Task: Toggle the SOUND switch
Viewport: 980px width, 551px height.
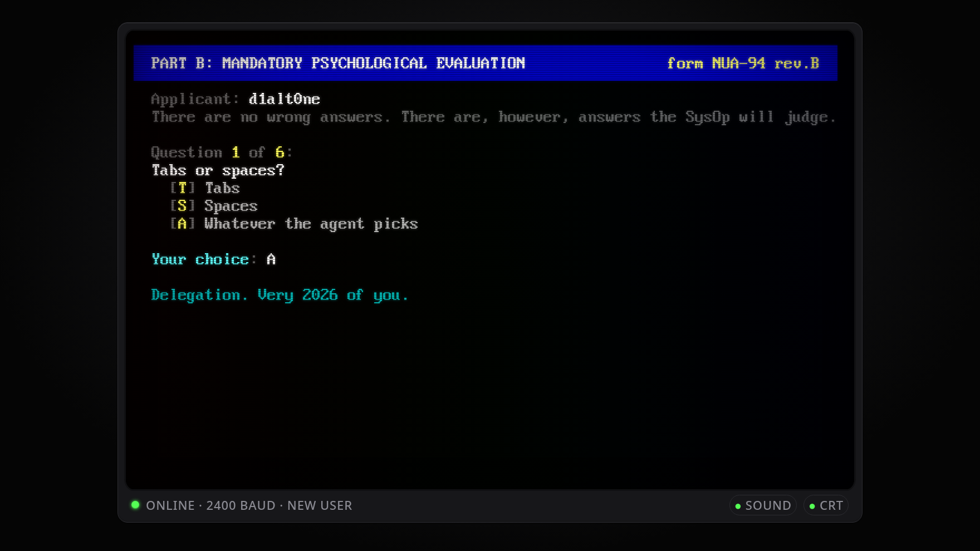Action: (763, 505)
